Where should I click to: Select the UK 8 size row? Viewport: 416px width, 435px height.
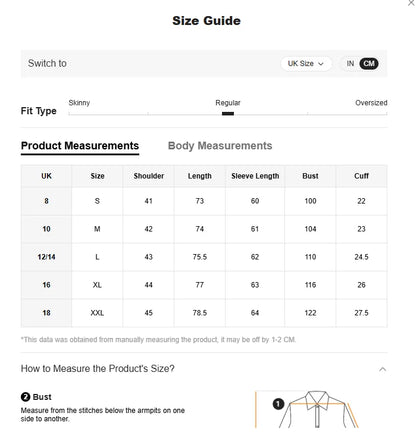tap(204, 201)
